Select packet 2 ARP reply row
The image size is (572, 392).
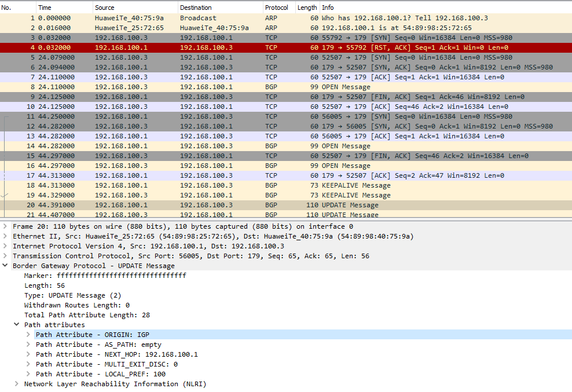(286, 28)
